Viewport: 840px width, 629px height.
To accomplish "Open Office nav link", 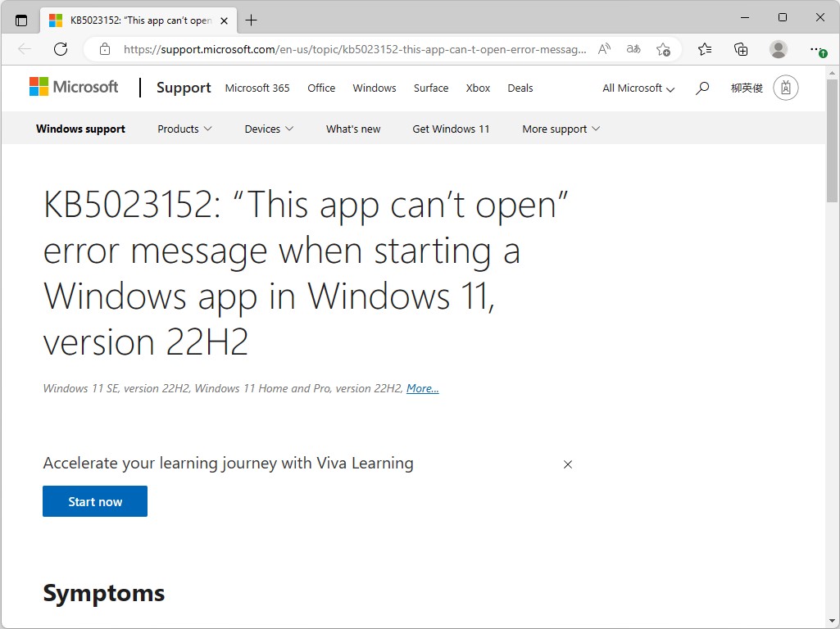I will 321,88.
